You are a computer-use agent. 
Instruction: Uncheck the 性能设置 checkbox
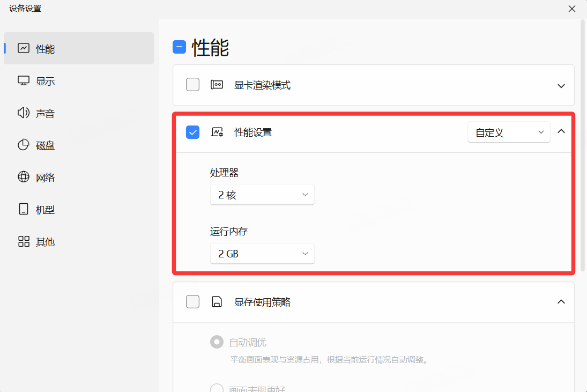point(192,132)
